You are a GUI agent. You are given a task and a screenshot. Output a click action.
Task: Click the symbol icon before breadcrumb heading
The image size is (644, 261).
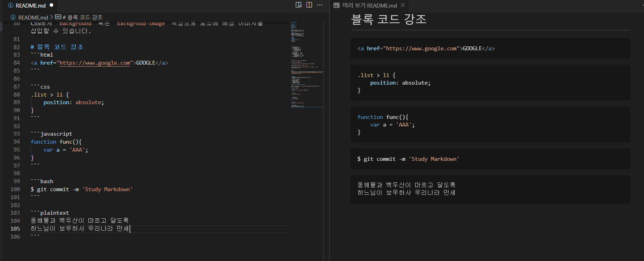[x=58, y=17]
